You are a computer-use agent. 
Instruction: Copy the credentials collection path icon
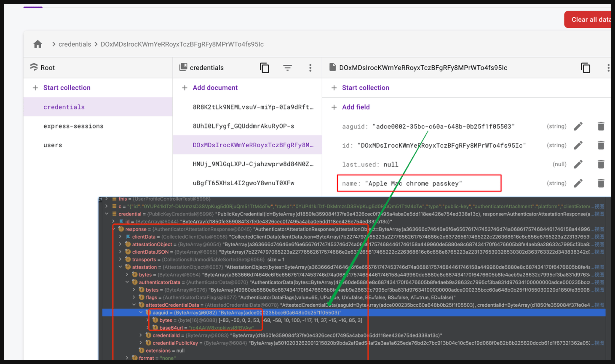coord(264,68)
